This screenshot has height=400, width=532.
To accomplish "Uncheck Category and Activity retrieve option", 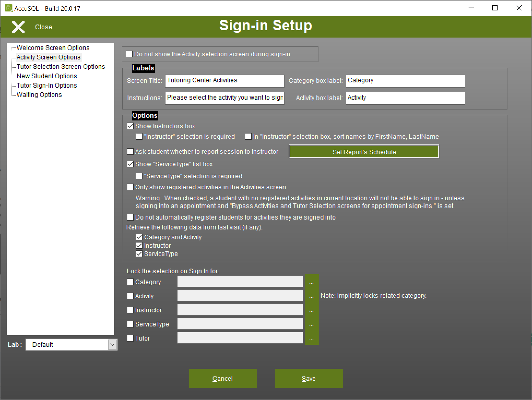I will (x=139, y=237).
